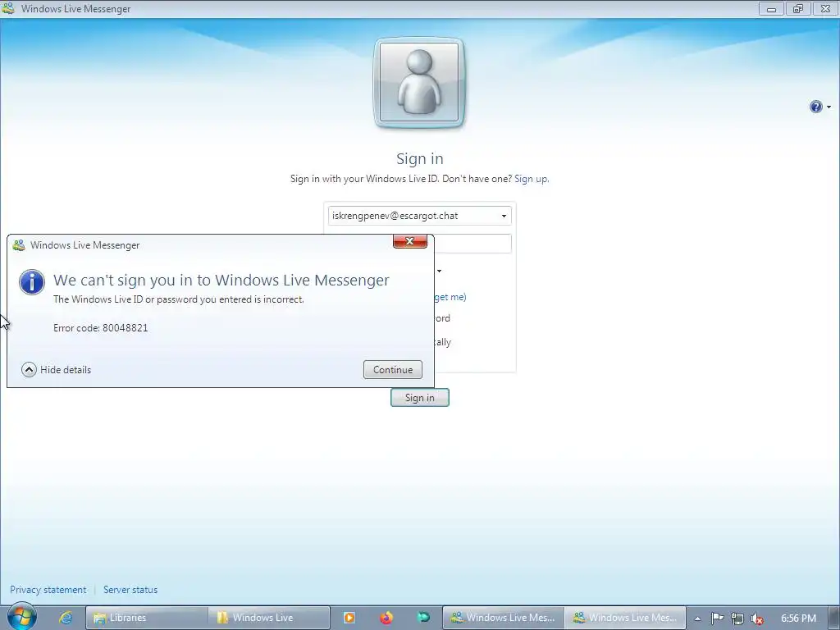Collapse details with the Hide details chevron
Screen dimensions: 840x630
[29, 370]
